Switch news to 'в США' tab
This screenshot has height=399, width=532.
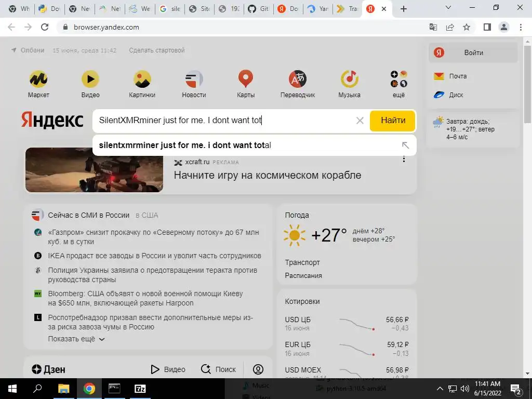147,215
